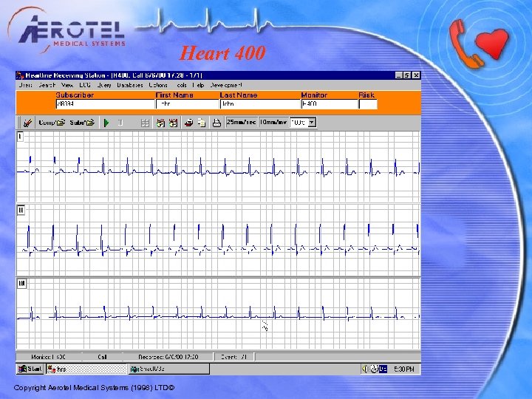Close the Heartline Receiving Station window

[416, 75]
